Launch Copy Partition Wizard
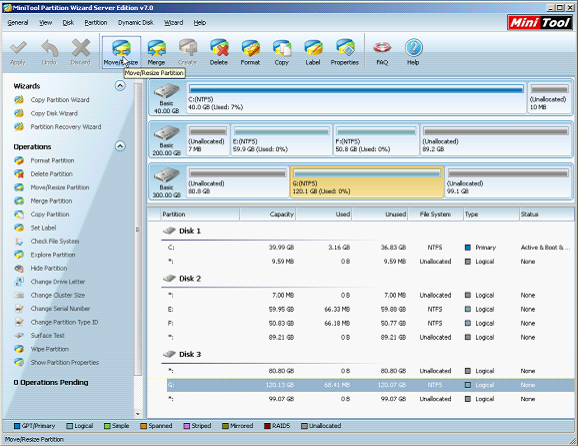 click(x=60, y=100)
